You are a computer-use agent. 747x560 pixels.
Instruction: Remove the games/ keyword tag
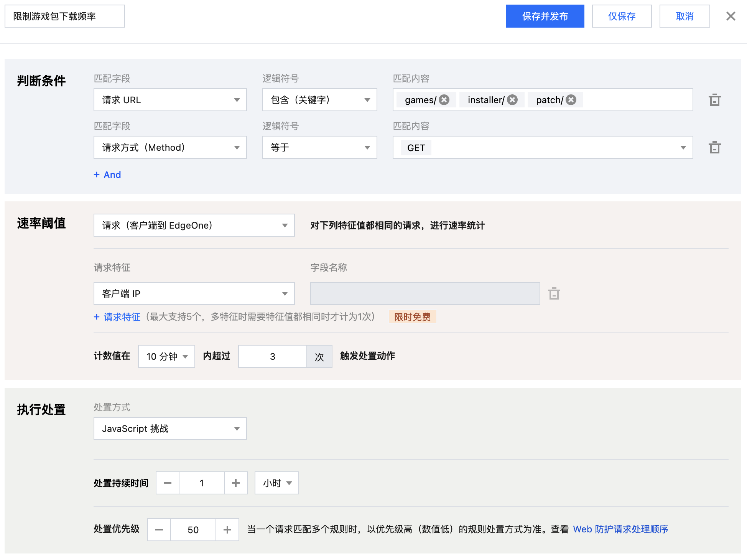click(x=444, y=100)
